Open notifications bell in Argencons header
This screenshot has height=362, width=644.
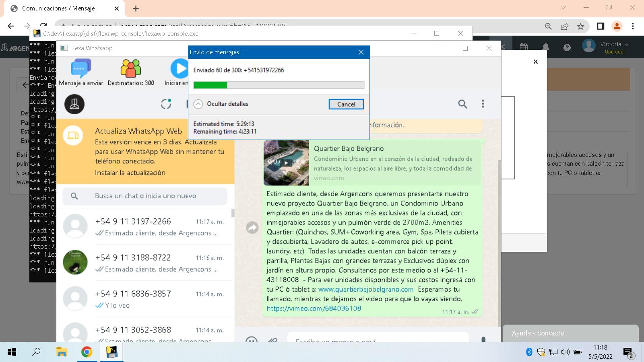(546, 47)
